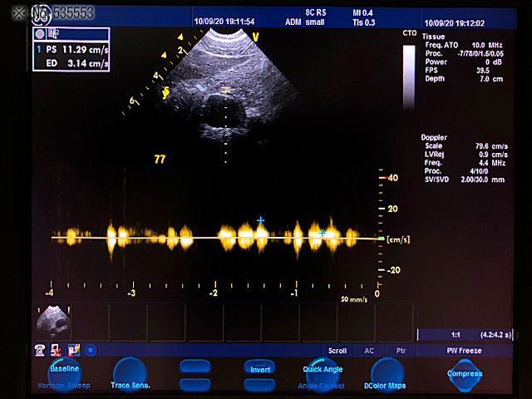The height and width of the screenshot is (399, 532).
Task: Toggle the AC mode button
Action: tap(369, 351)
